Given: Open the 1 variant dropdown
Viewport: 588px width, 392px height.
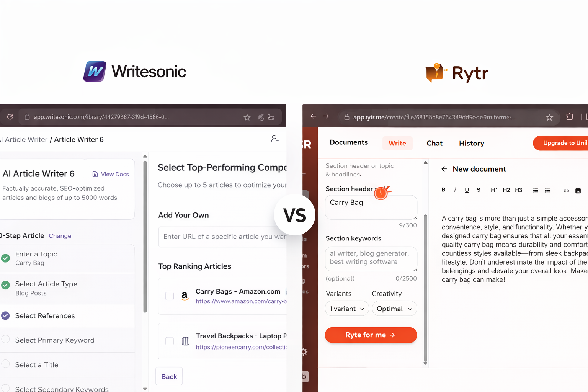Looking at the screenshot, I should [x=347, y=309].
